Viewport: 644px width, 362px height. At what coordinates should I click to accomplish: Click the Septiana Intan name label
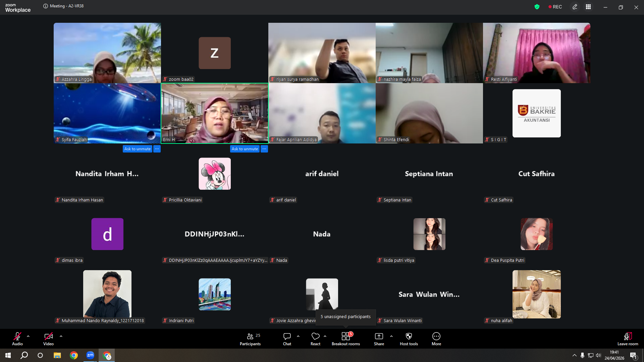point(394,200)
